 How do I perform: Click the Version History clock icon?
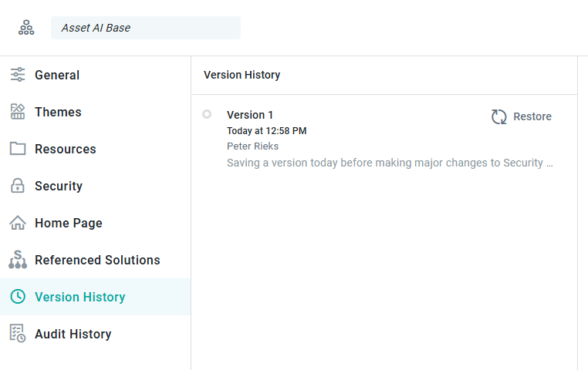point(18,297)
